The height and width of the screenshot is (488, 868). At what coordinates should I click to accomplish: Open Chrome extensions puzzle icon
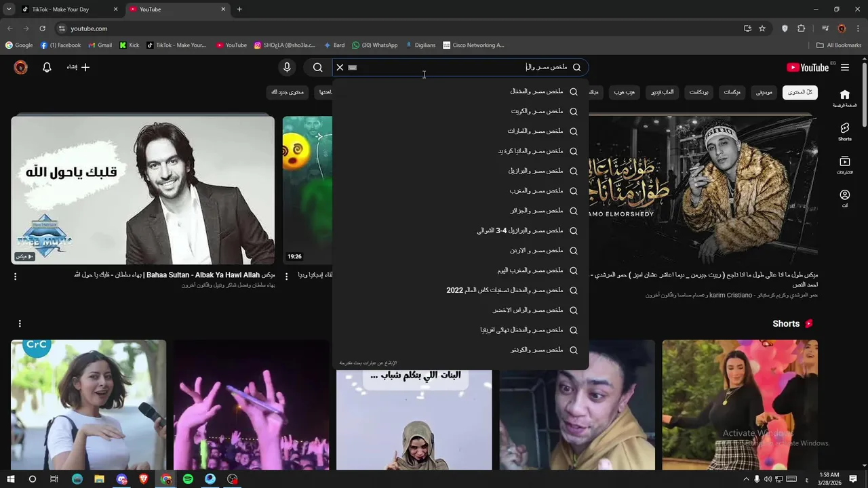[802, 28]
